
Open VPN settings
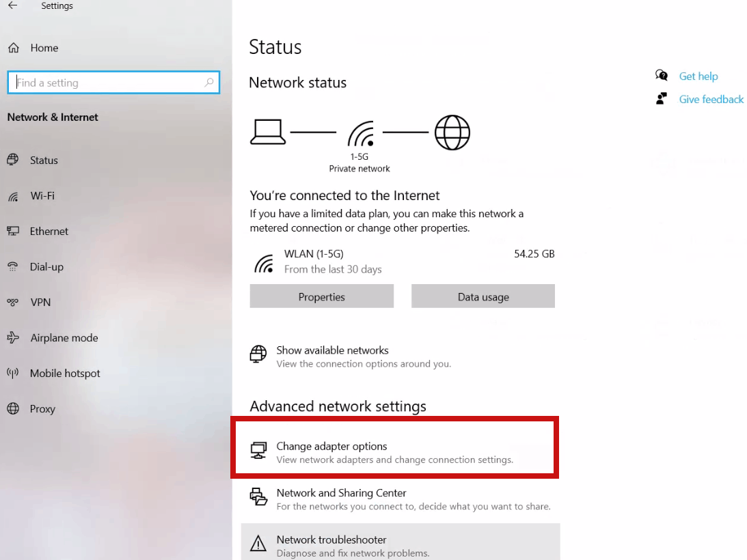click(x=40, y=302)
